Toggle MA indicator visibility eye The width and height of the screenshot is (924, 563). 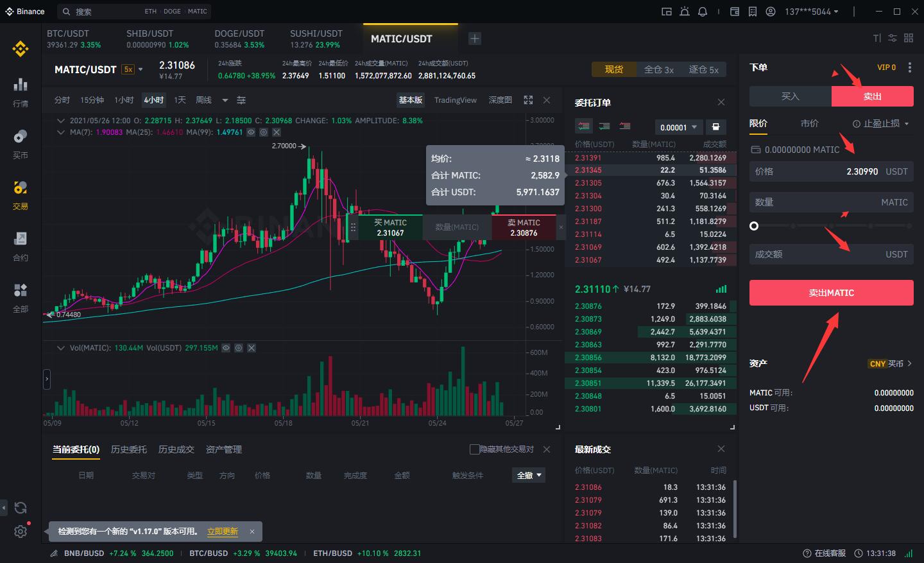[x=251, y=132]
